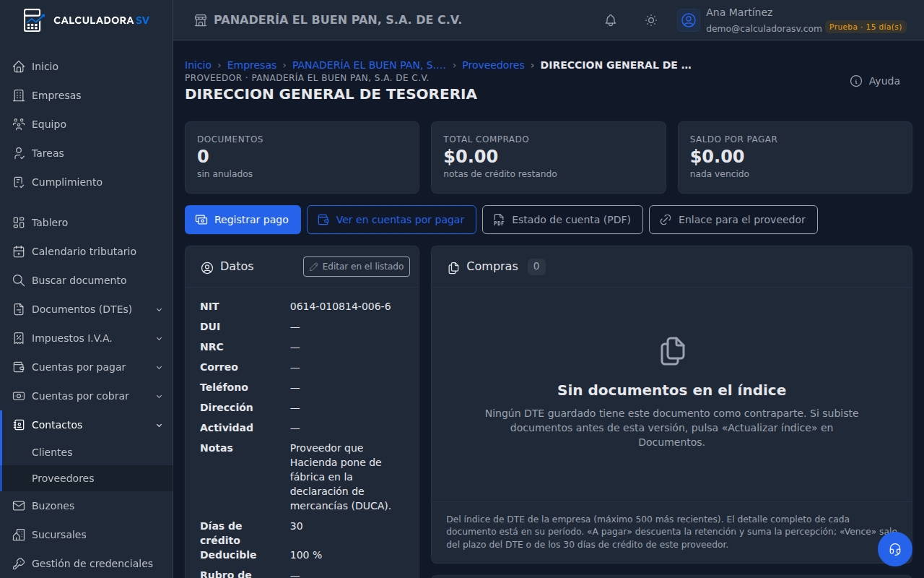Screen dimensions: 924x578
Task: Click the Compras count badge 0
Action: 536,267
